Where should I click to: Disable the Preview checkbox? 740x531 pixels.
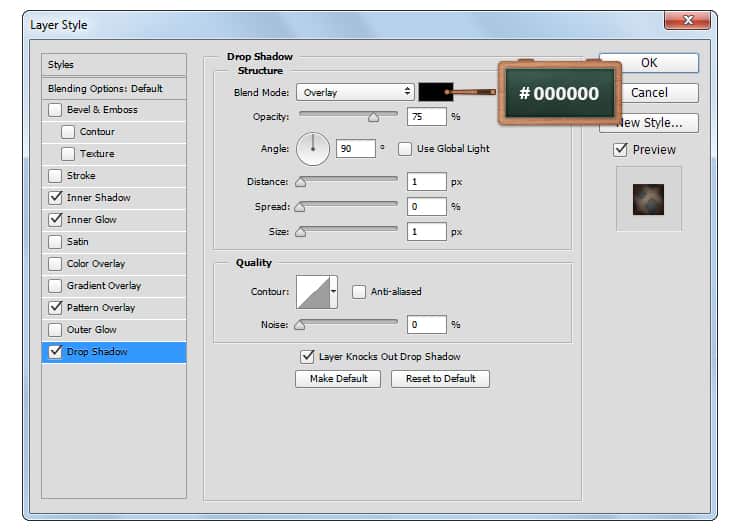pos(620,150)
